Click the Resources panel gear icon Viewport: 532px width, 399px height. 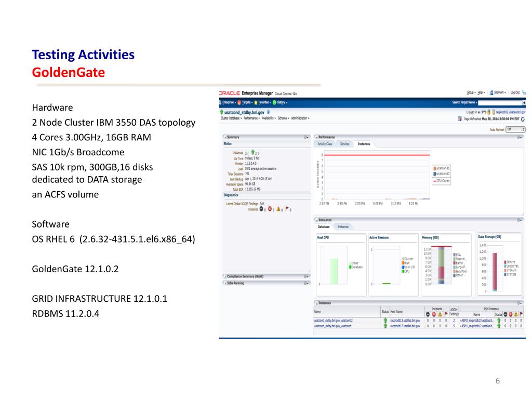(x=519, y=220)
